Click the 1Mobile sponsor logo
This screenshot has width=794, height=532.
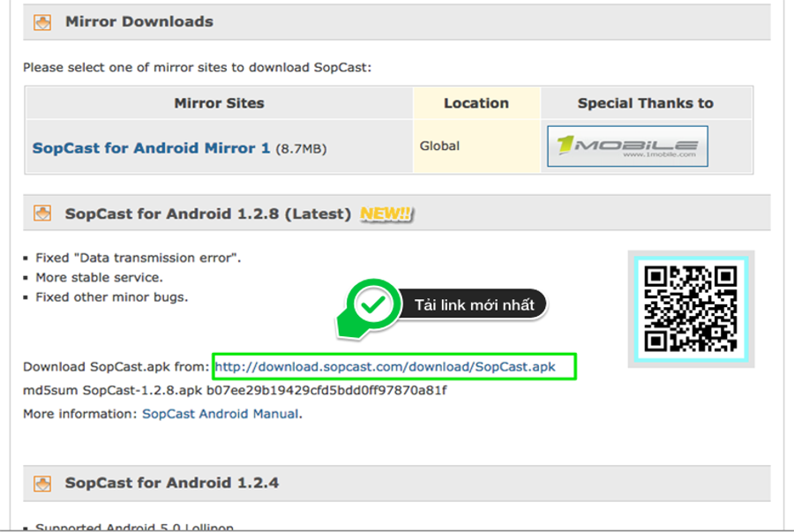point(627,146)
